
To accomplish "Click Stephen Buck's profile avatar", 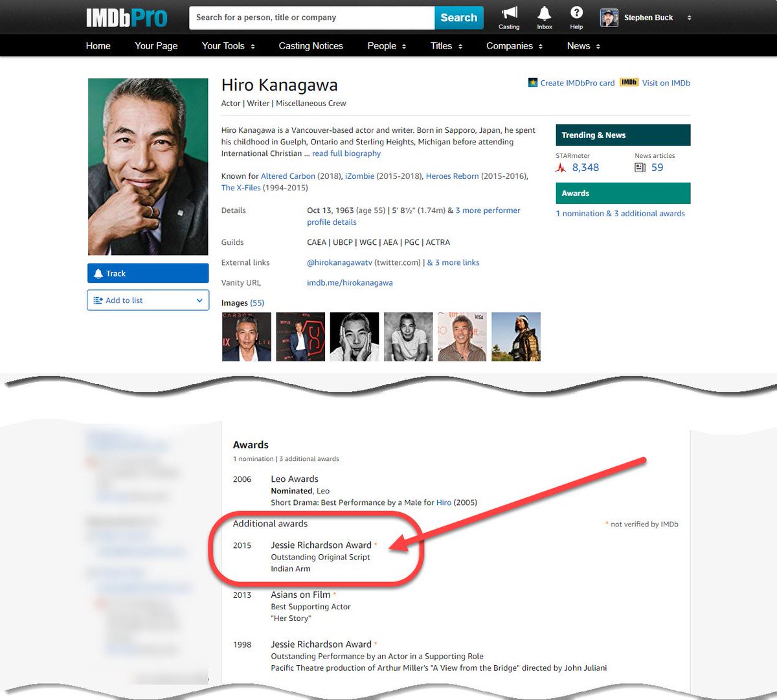I will [x=609, y=18].
